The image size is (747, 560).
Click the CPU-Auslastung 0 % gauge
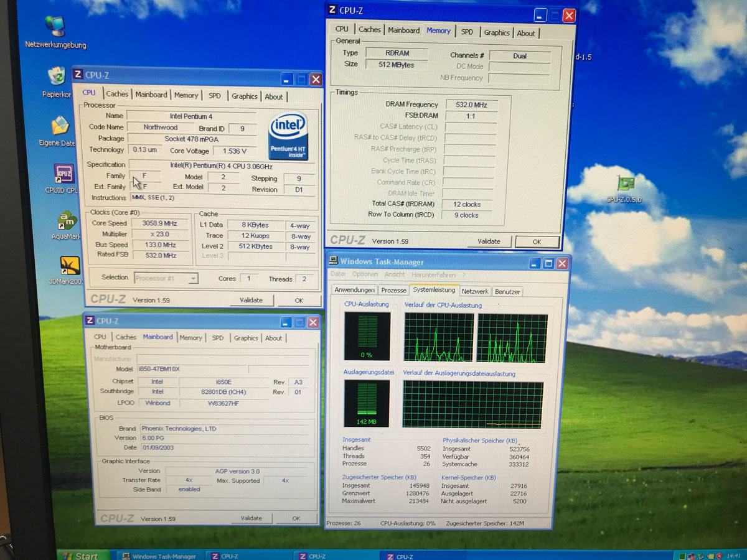(x=367, y=336)
